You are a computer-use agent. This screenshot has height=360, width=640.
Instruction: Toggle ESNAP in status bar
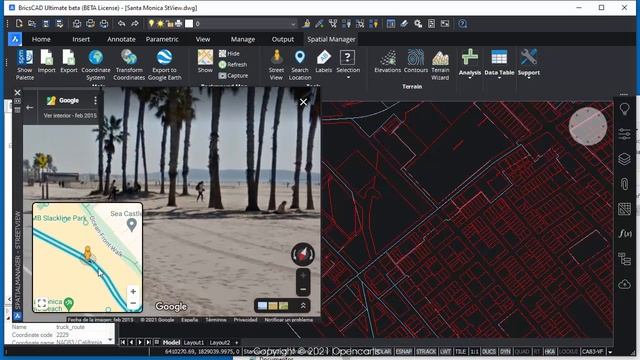[404, 351]
